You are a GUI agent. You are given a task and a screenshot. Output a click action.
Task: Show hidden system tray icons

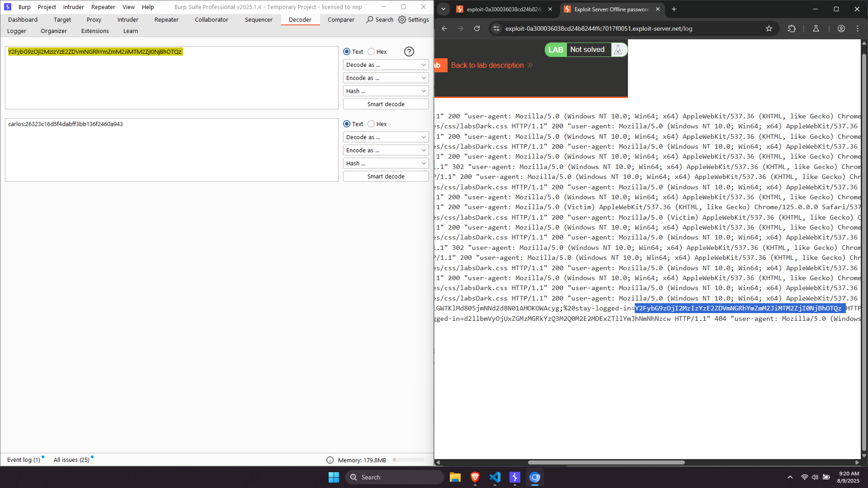pos(790,477)
